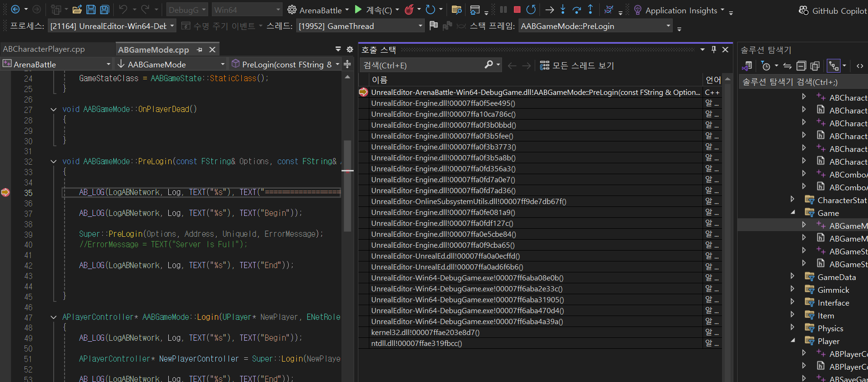Screen dimensions: 868x382
Task: Continue execution with the 계속(C) button
Action: click(x=374, y=10)
